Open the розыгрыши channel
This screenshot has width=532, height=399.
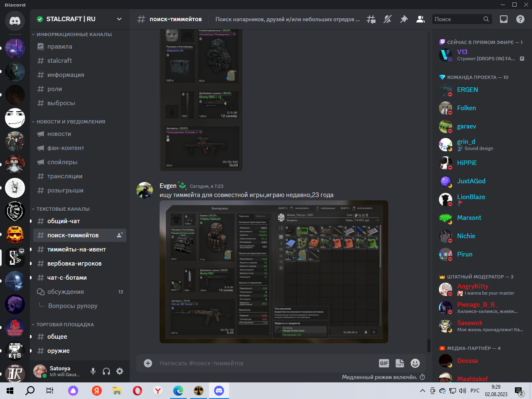80,190
